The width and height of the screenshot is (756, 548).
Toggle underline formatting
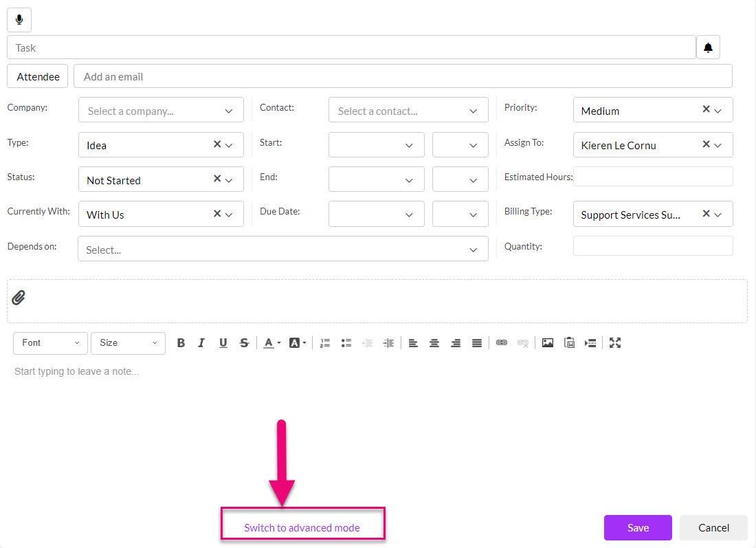(x=223, y=343)
